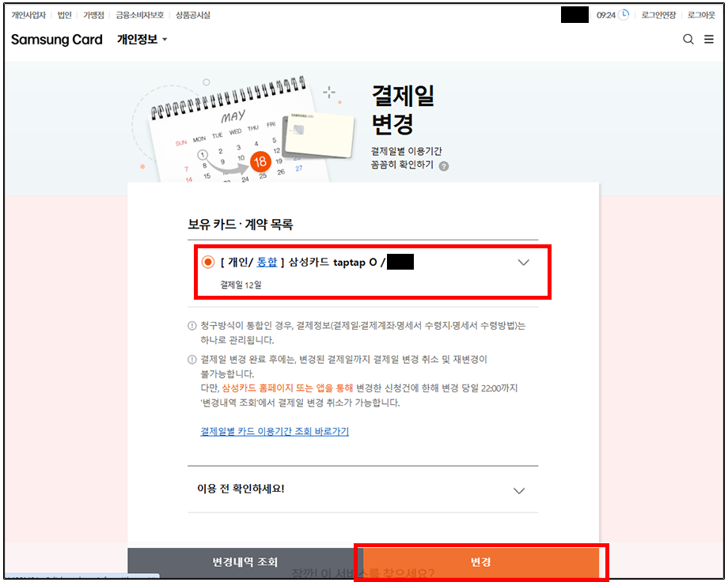Image resolution: width=728 pixels, height=582 pixels.
Task: Expand the 삼성카드 taptap O card details
Action: pos(523,263)
